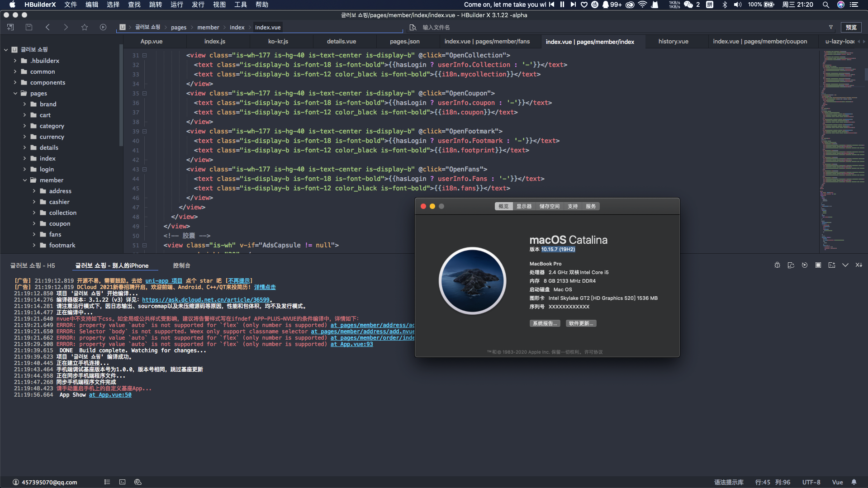
Task: Click the 预览 preview button
Action: click(851, 27)
